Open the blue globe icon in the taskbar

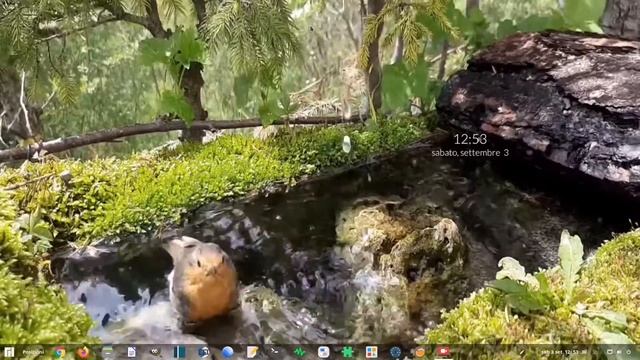pos(227,352)
